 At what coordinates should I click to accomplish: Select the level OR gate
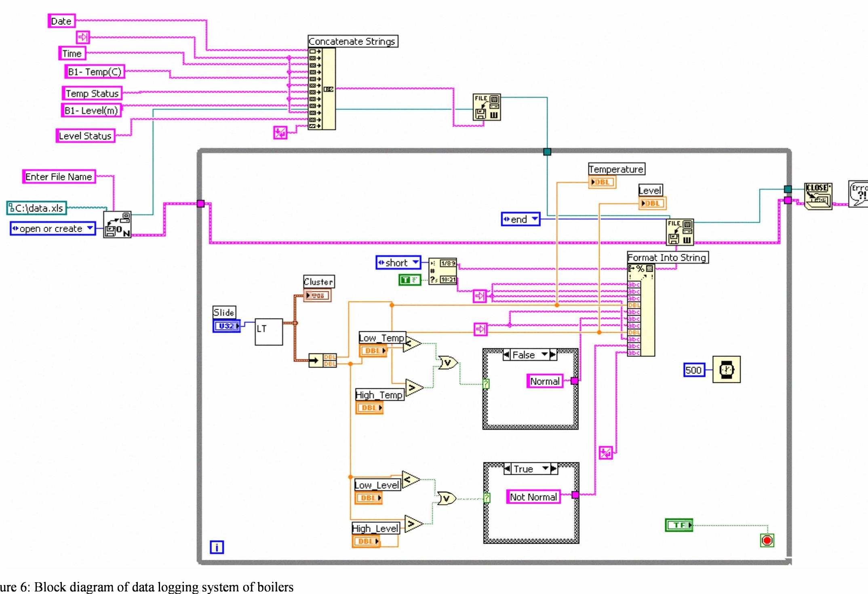[447, 498]
